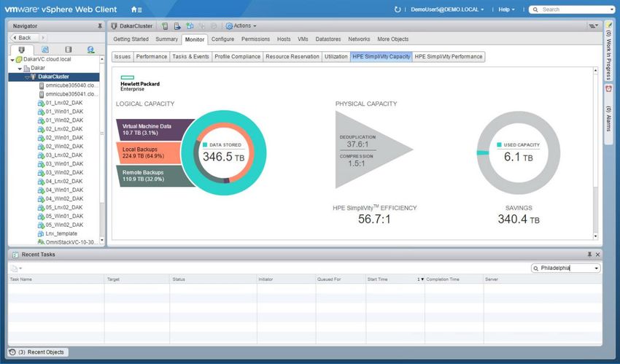The height and width of the screenshot is (364, 620).
Task: Click the Navigator forward arrow button
Action: (43, 38)
